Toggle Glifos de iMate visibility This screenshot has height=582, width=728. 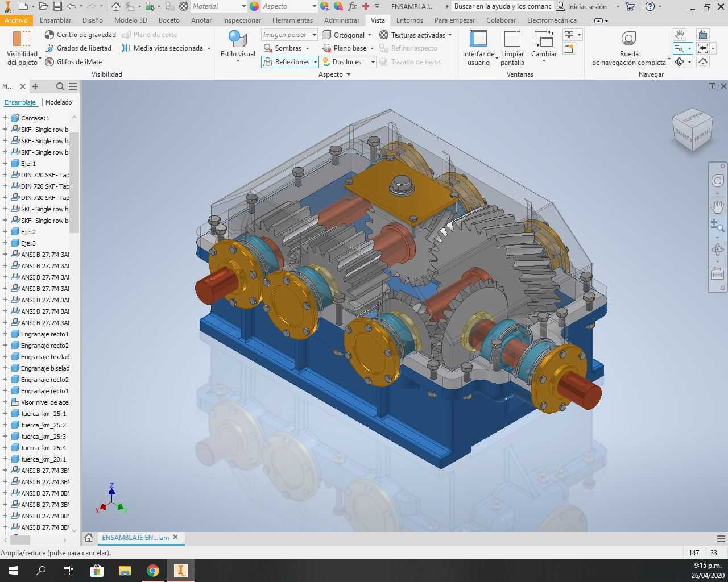(x=73, y=62)
